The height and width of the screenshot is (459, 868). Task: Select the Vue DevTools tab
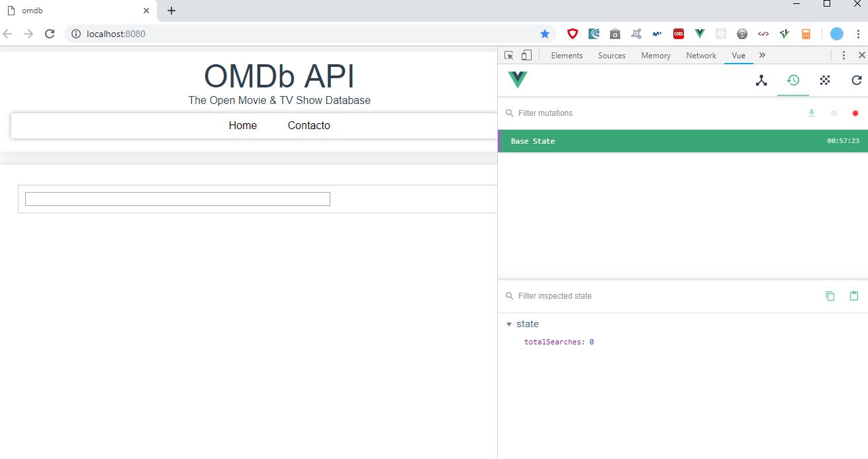click(738, 56)
